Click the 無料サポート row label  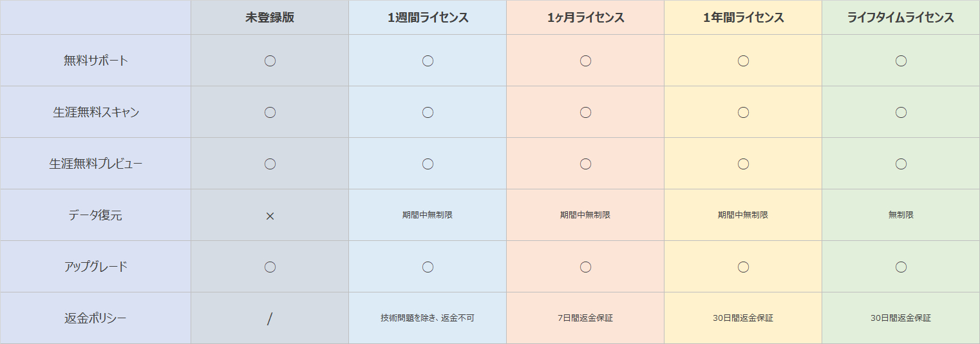coord(96,61)
